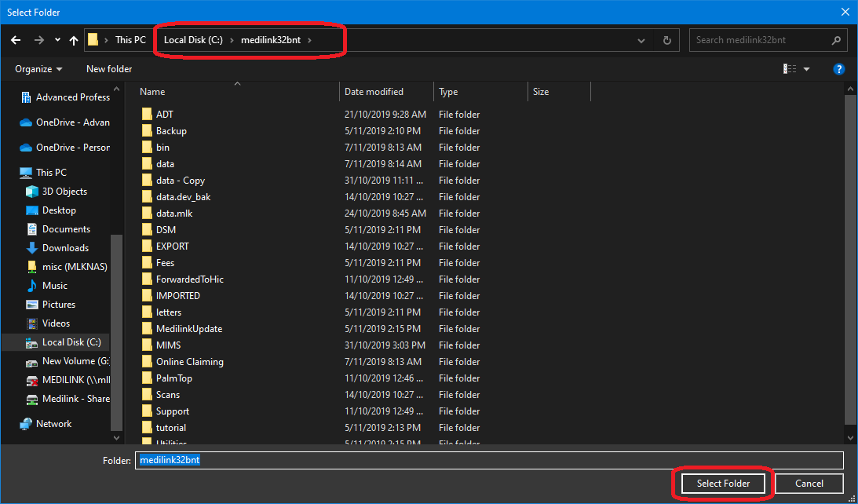Change view layout icon
This screenshot has width=858, height=504.
pos(790,69)
